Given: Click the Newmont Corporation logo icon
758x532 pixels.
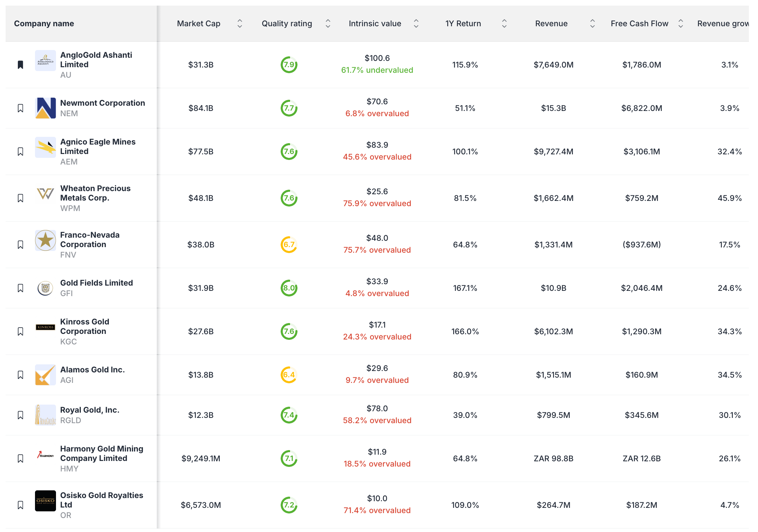Looking at the screenshot, I should [x=45, y=108].
